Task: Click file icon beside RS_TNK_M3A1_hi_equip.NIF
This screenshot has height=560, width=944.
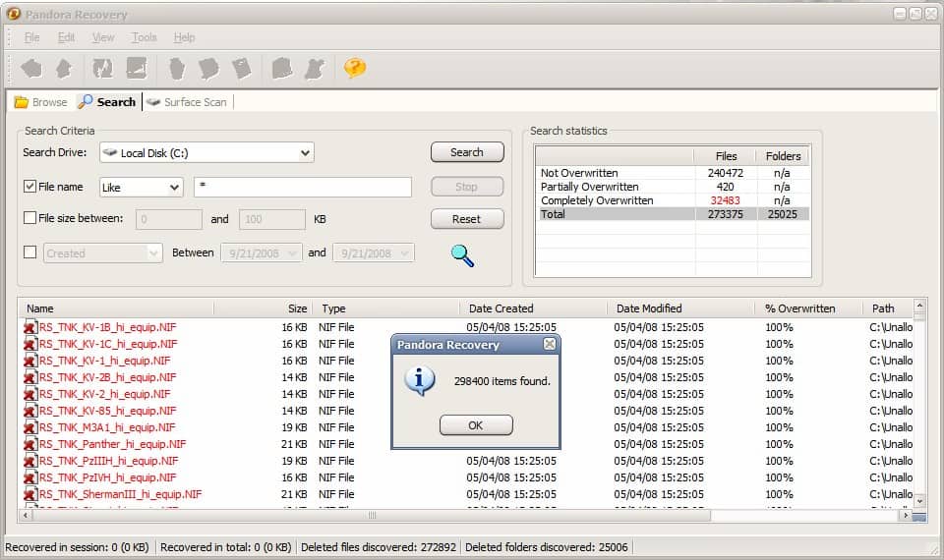Action: pyautogui.click(x=30, y=427)
